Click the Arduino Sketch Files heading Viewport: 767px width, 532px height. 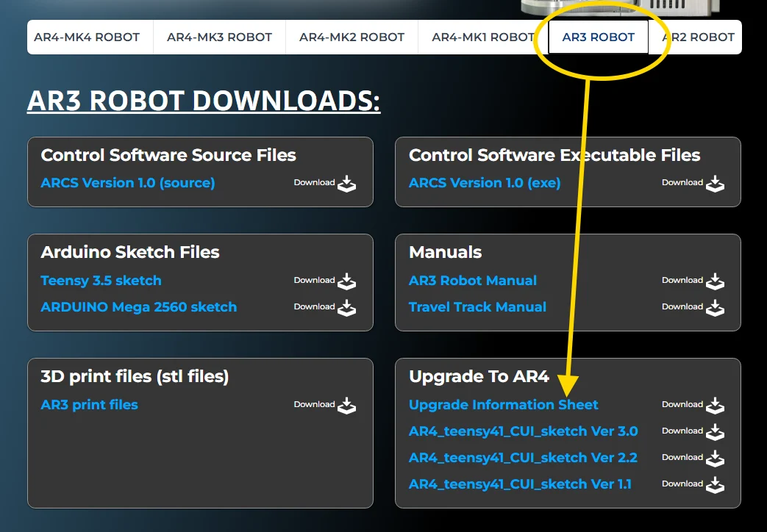point(130,252)
